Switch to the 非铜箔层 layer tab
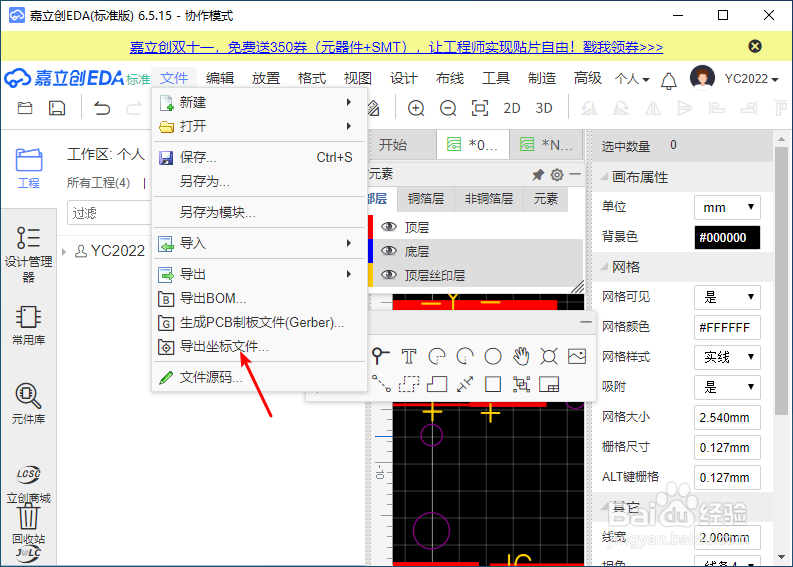This screenshot has width=793, height=567. pos(489,199)
